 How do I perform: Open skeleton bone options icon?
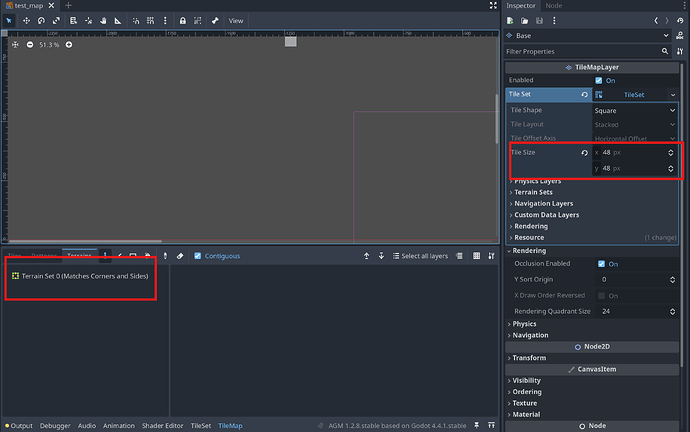(x=215, y=21)
